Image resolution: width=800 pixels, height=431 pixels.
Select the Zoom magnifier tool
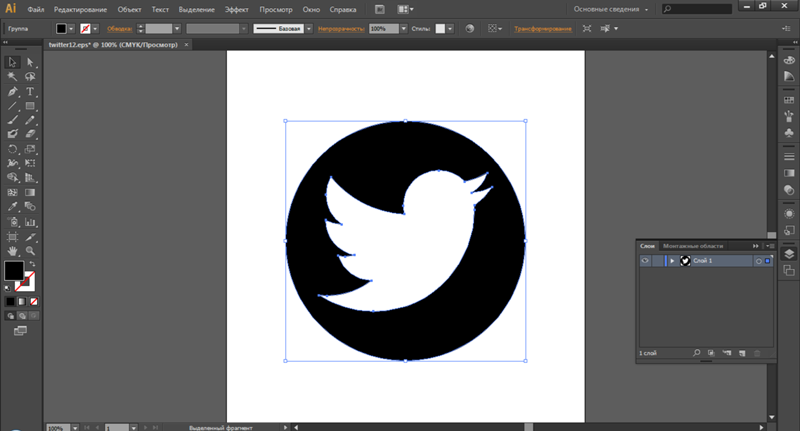tap(30, 251)
